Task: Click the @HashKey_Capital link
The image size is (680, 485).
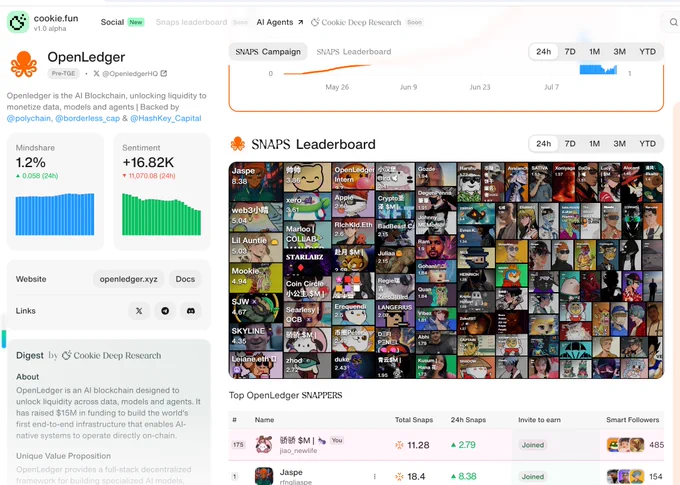Action: [x=166, y=118]
